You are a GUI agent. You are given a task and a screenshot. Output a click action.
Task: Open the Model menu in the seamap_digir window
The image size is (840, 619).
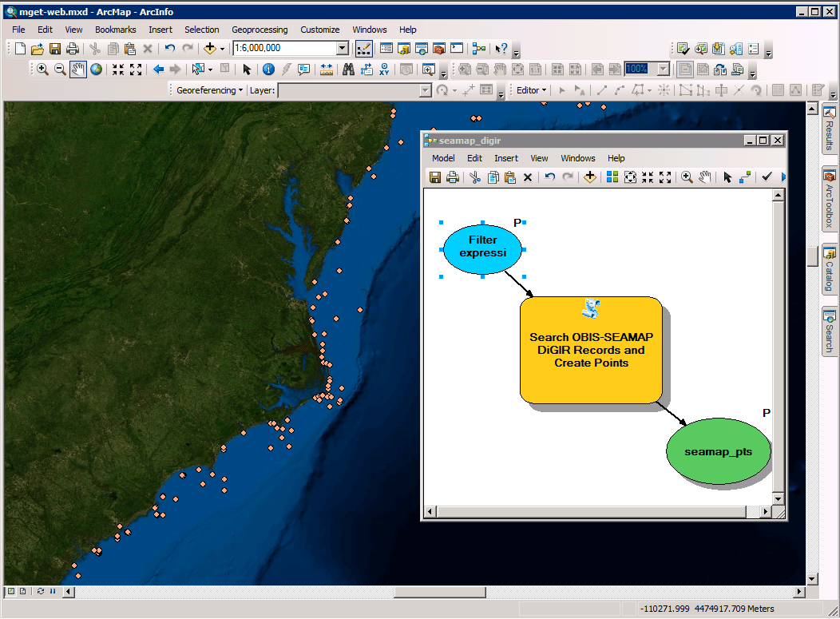pyautogui.click(x=443, y=158)
